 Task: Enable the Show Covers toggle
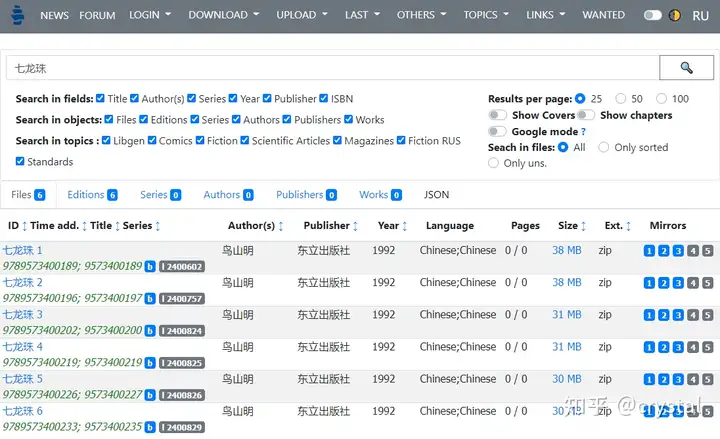pyautogui.click(x=497, y=115)
